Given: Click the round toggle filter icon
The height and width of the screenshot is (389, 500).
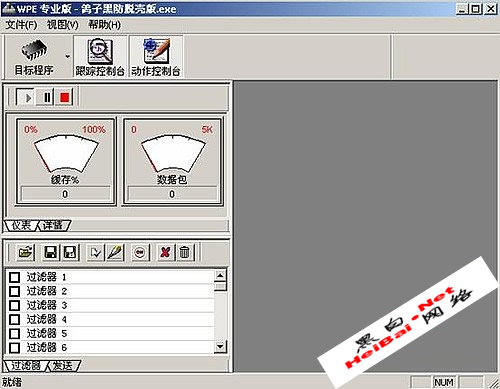Looking at the screenshot, I should 140,252.
